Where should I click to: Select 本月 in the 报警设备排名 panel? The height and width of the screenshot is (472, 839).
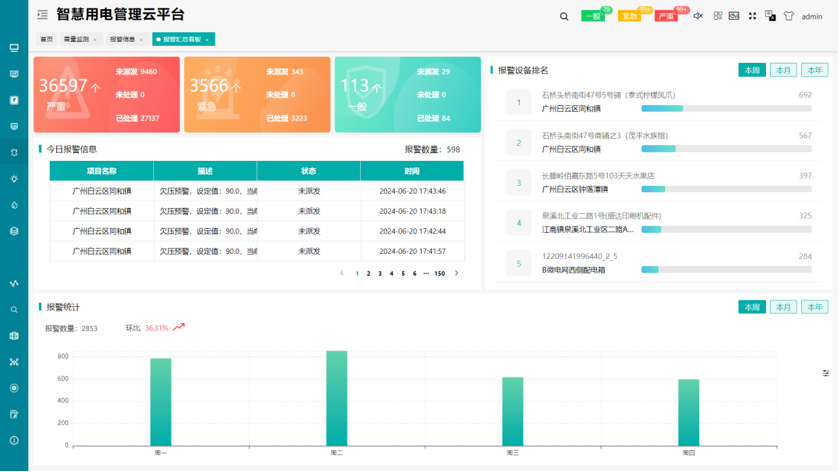783,70
